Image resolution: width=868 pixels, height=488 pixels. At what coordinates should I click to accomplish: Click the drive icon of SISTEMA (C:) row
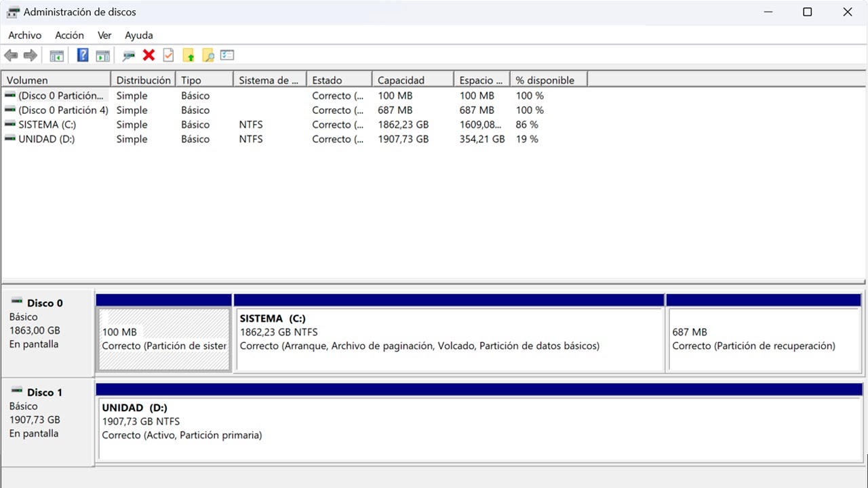10,125
